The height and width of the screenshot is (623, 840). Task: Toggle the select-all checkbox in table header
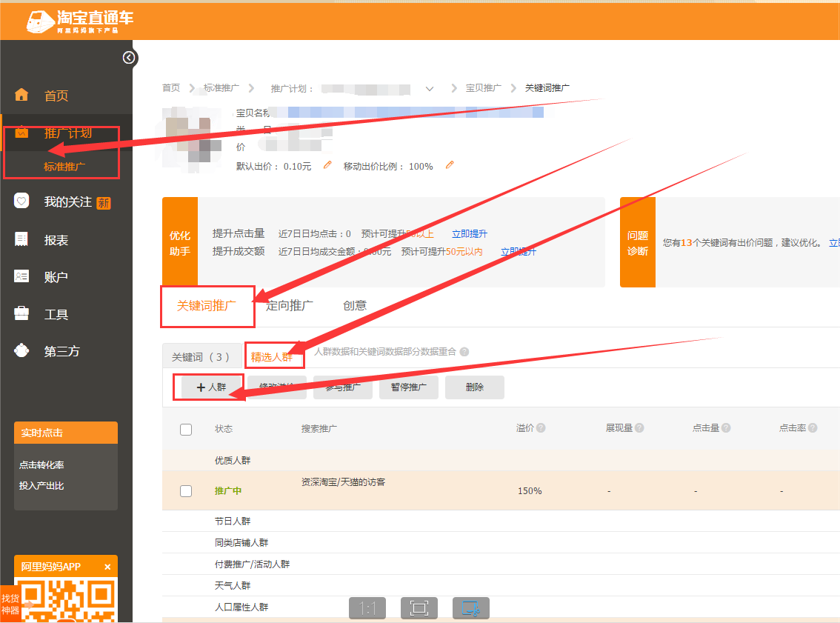click(186, 429)
